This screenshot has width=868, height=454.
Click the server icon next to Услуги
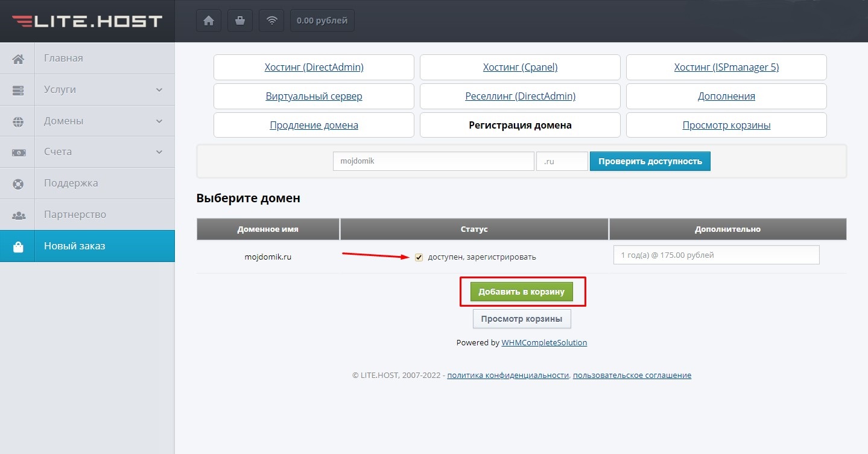click(18, 90)
